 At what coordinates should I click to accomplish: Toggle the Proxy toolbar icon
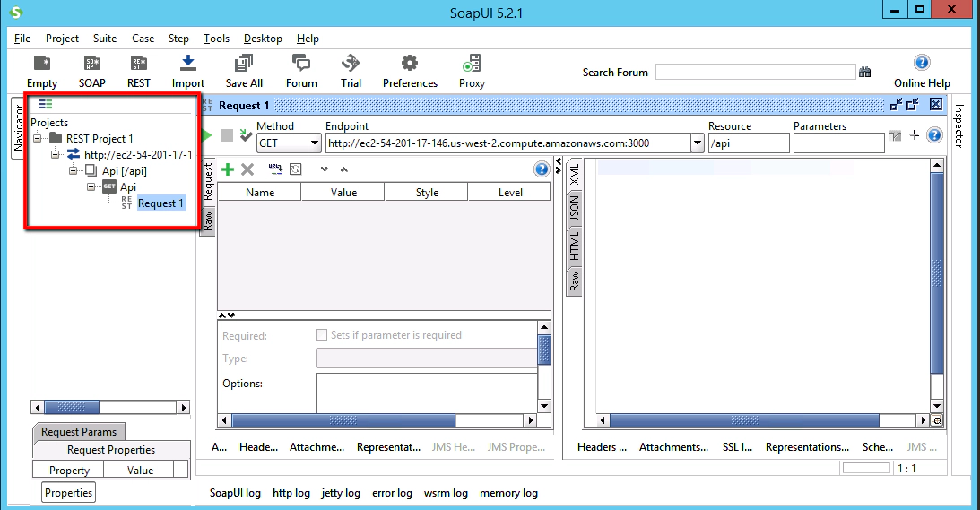pyautogui.click(x=472, y=64)
